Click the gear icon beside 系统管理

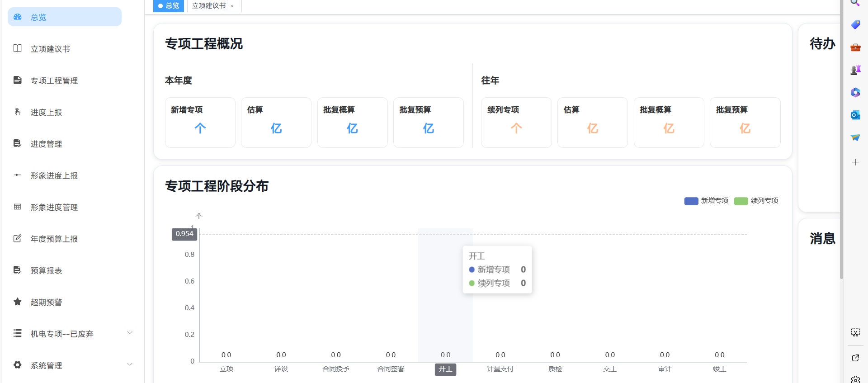coord(18,365)
